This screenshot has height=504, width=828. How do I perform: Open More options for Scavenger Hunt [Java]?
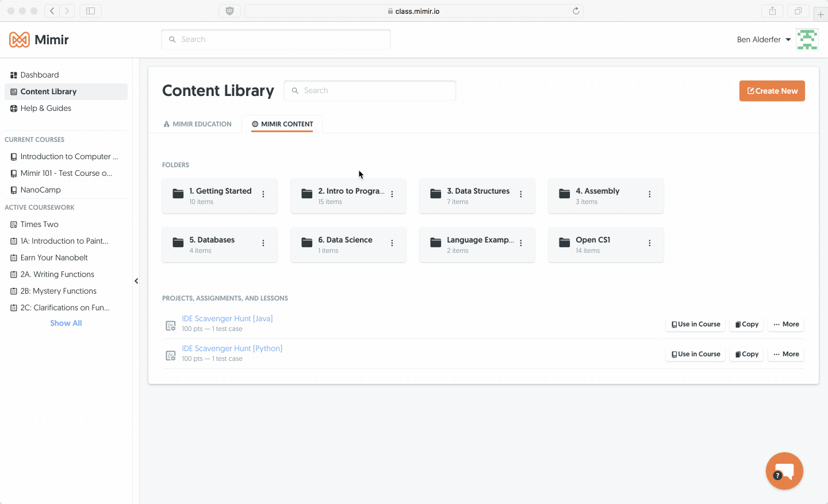click(786, 324)
